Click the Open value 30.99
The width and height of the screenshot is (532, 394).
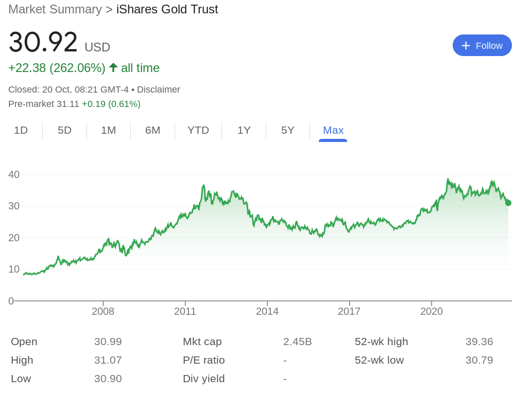click(108, 342)
